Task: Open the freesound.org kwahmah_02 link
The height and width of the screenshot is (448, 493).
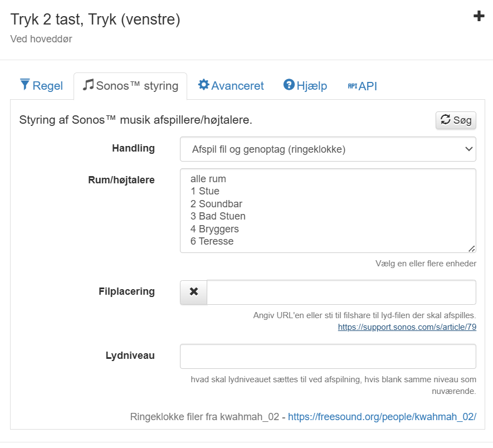Action: tap(382, 417)
